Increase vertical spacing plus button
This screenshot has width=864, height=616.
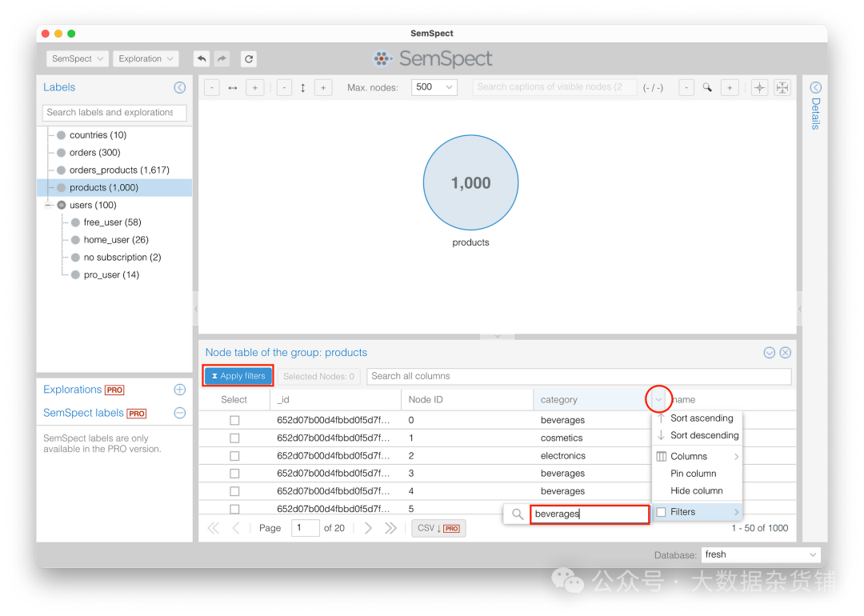(x=323, y=88)
